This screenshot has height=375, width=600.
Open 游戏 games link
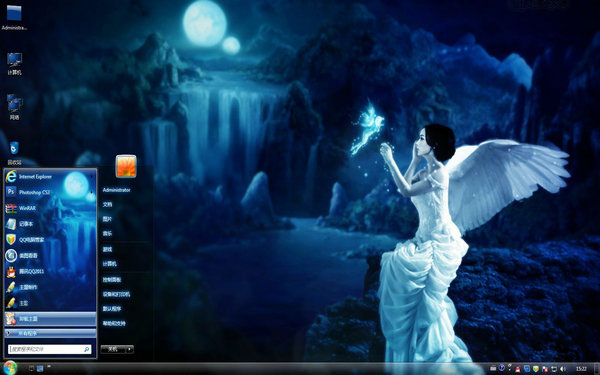107,249
